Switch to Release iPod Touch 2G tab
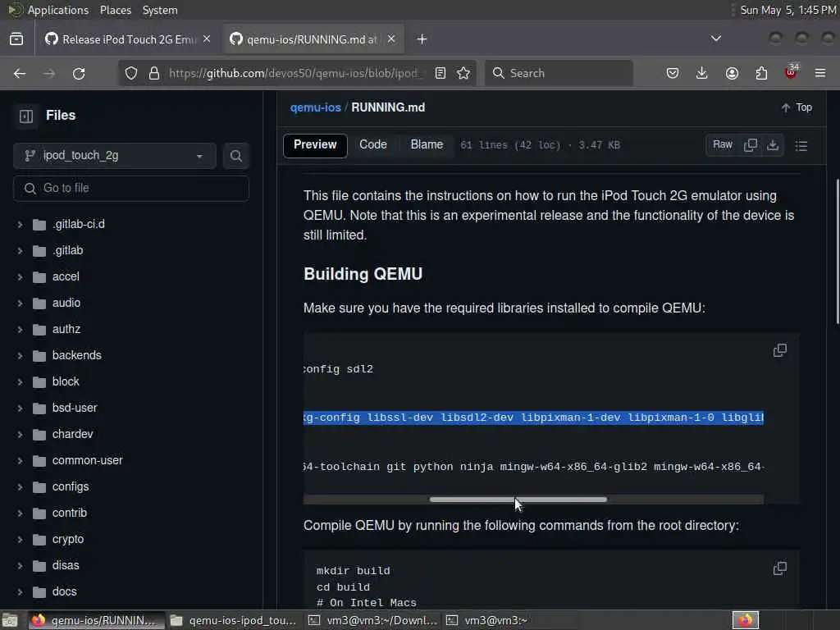 pyautogui.click(x=126, y=39)
